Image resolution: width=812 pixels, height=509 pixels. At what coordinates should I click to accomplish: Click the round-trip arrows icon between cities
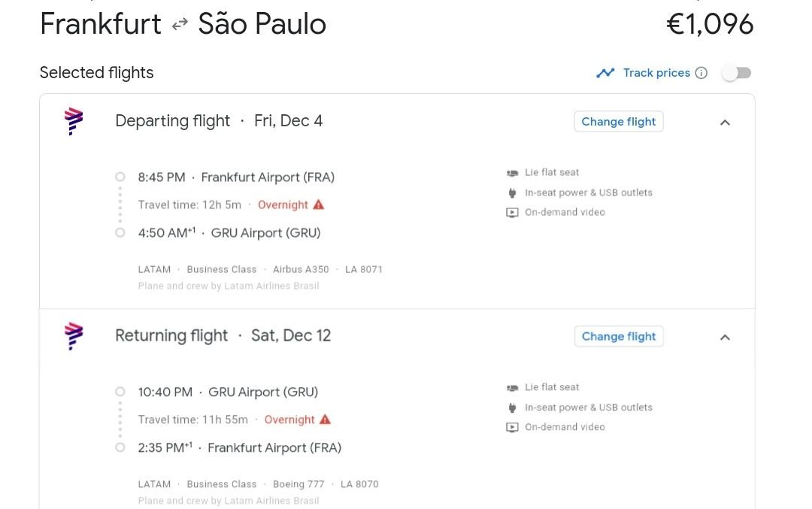(x=180, y=24)
